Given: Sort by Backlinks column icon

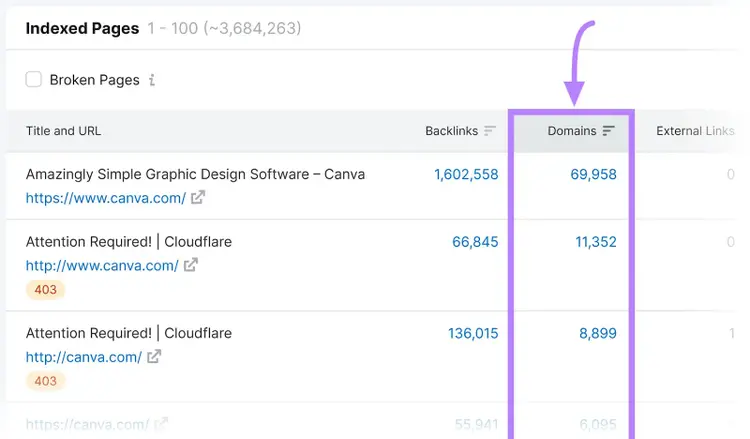Looking at the screenshot, I should (490, 131).
